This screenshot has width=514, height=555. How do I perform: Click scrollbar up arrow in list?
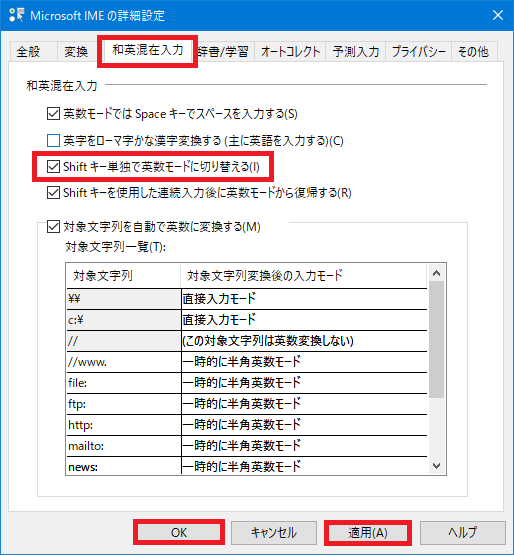click(436, 273)
